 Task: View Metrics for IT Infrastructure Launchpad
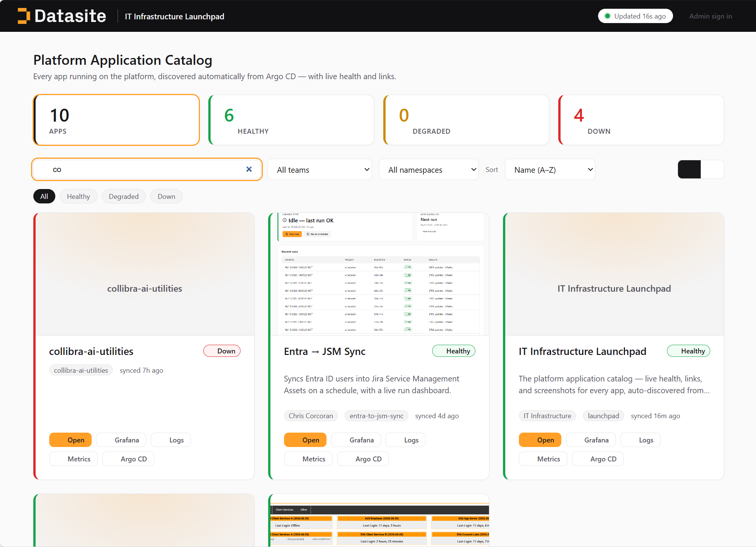(543, 459)
